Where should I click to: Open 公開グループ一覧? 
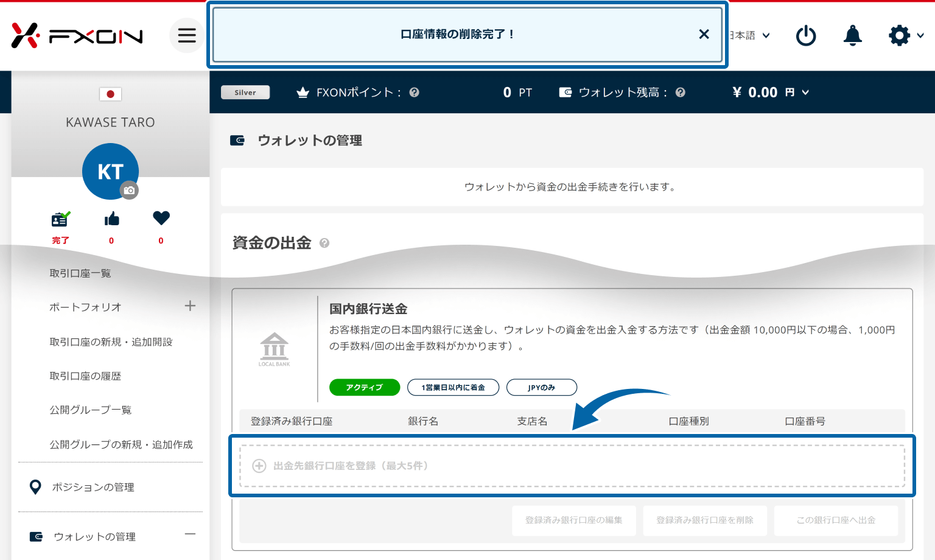coord(90,410)
